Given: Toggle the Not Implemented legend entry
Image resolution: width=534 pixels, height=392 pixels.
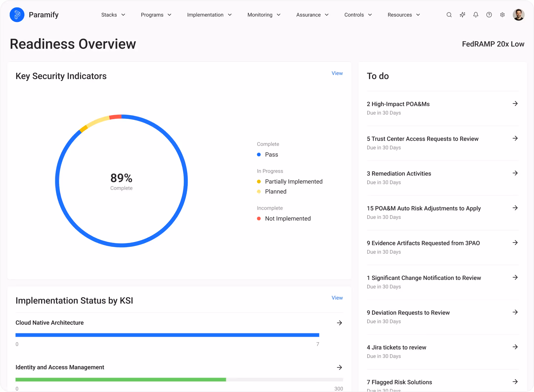Looking at the screenshot, I should [x=287, y=219].
